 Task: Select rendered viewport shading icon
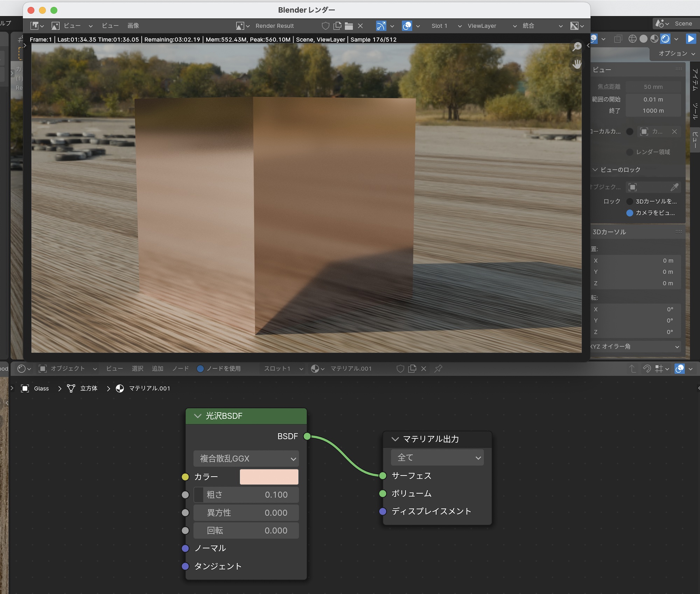tap(665, 39)
